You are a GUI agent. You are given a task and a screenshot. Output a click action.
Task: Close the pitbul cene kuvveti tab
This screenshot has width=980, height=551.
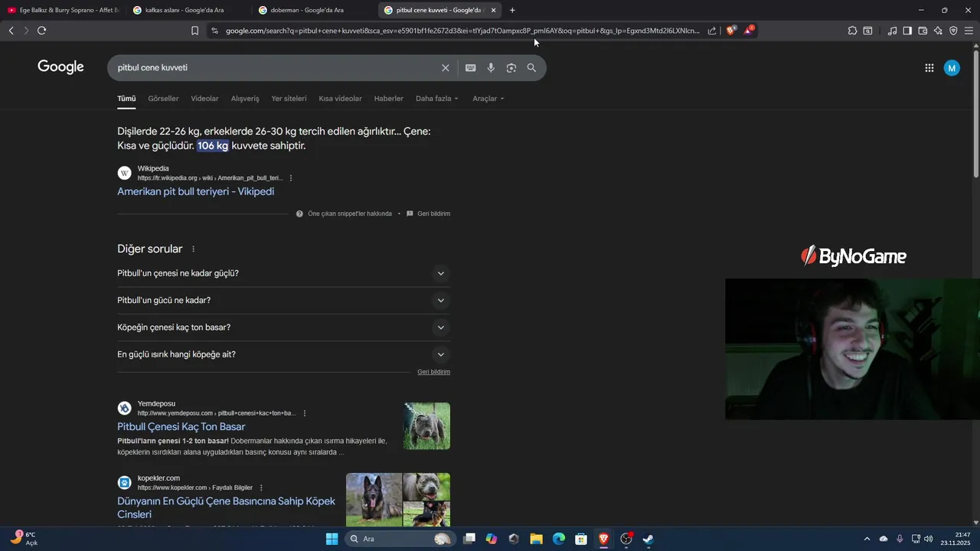(x=493, y=10)
